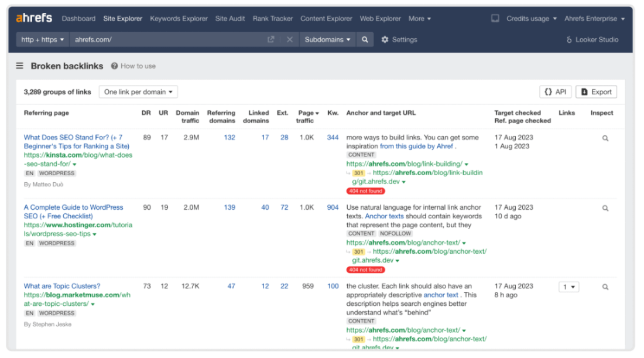Click Referring domains column header

(x=221, y=117)
